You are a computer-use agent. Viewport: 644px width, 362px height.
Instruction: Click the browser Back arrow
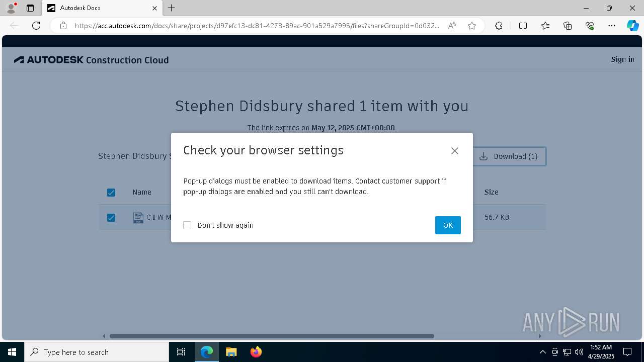14,26
